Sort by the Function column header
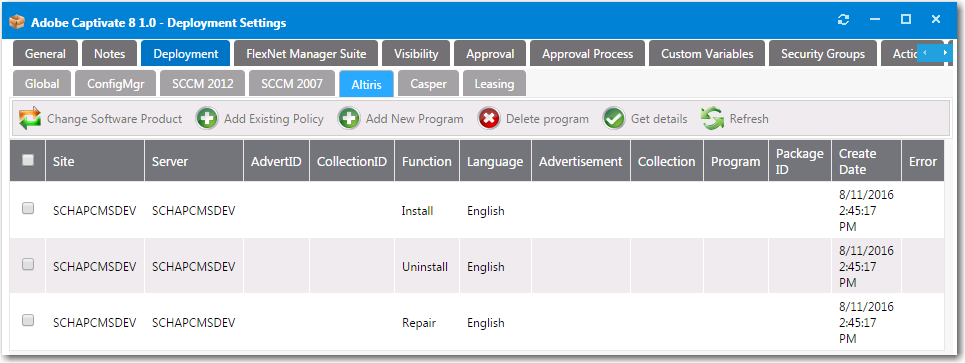Viewport: 965px width, 363px height. [x=426, y=161]
